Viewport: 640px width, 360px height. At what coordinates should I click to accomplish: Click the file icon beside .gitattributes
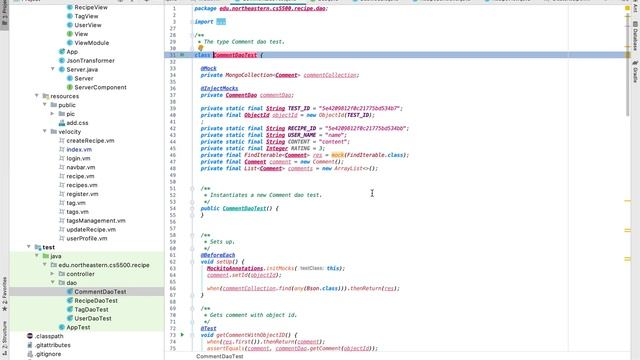(30, 345)
